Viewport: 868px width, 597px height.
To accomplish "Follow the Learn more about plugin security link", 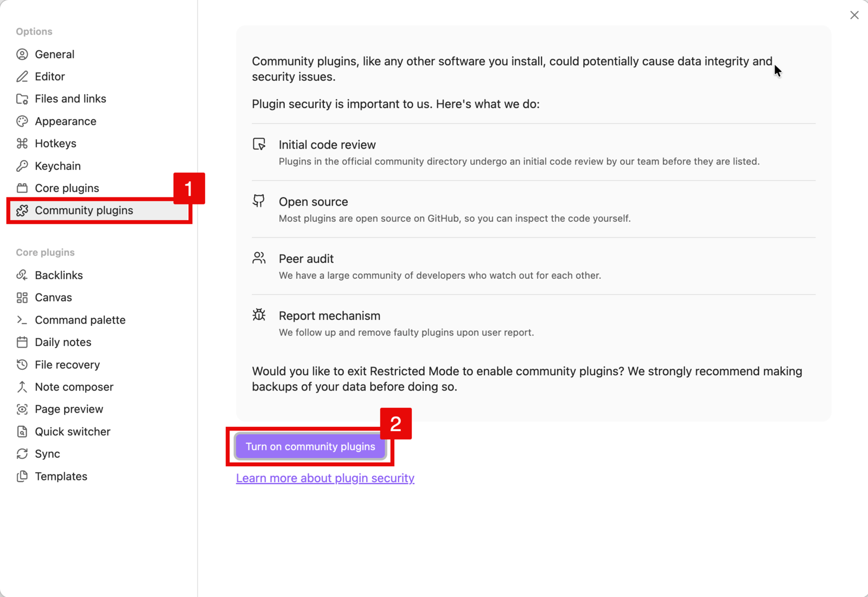I will tap(325, 478).
